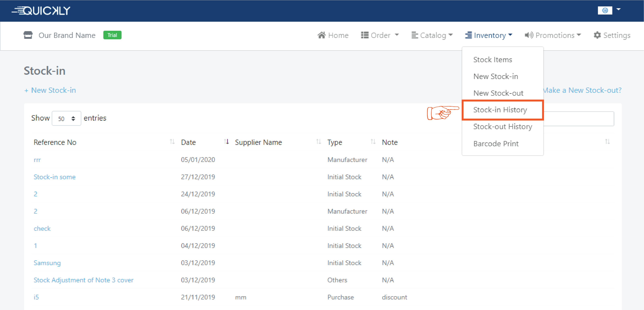
Task: Click the Settings gear icon
Action: 597,35
